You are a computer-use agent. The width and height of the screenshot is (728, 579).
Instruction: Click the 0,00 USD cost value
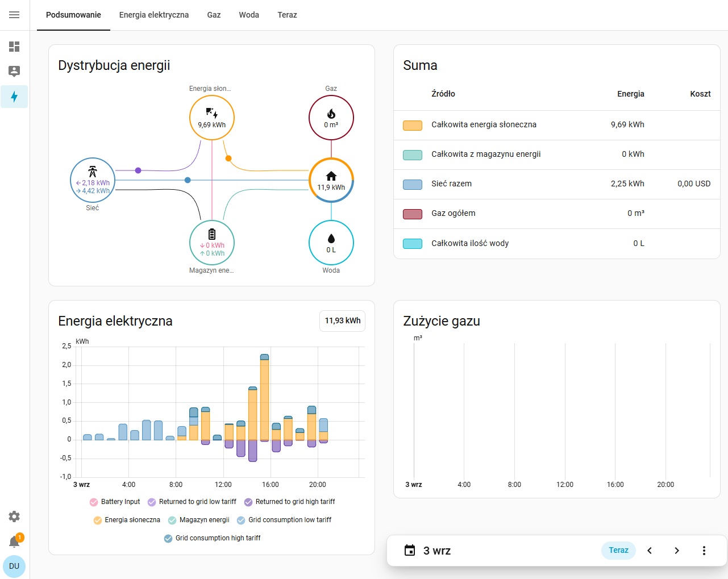(x=694, y=184)
